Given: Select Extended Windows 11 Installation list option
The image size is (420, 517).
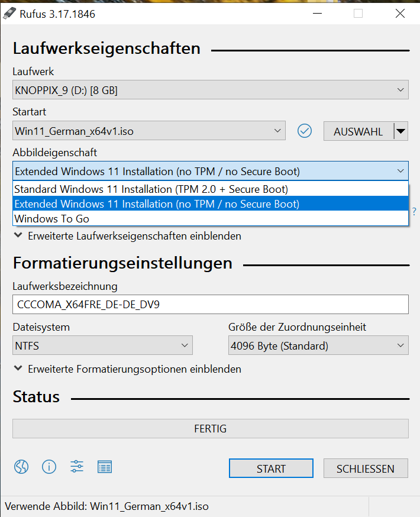Looking at the screenshot, I should point(211,203).
